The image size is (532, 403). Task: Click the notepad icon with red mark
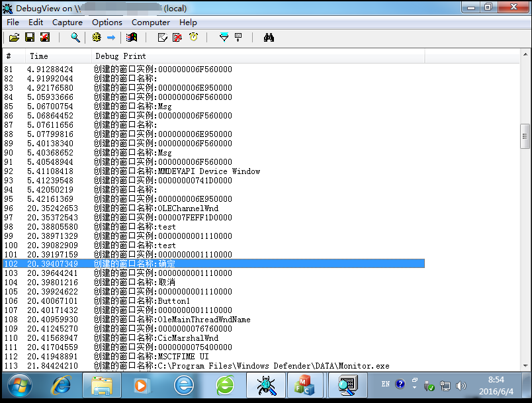click(177, 37)
